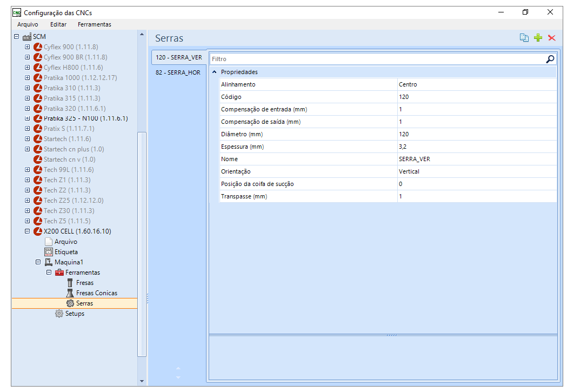
Task: Click the Startech (1.11.6) red logo icon
Action: [x=38, y=139]
